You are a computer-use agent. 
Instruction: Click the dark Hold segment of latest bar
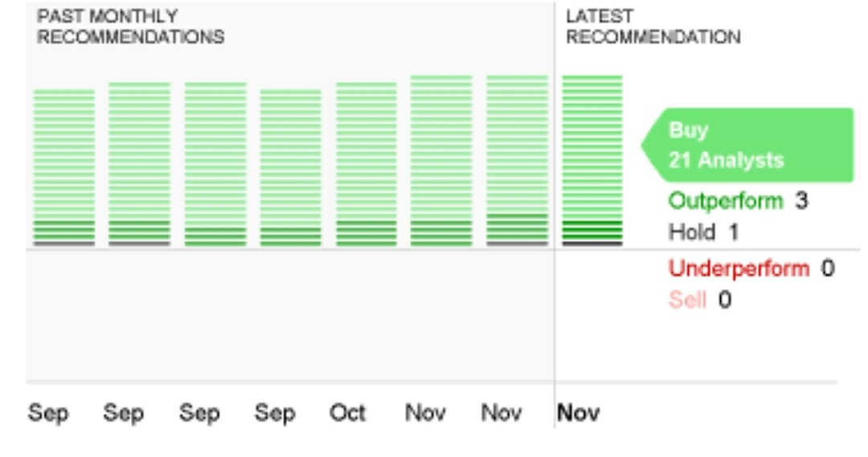click(x=592, y=243)
